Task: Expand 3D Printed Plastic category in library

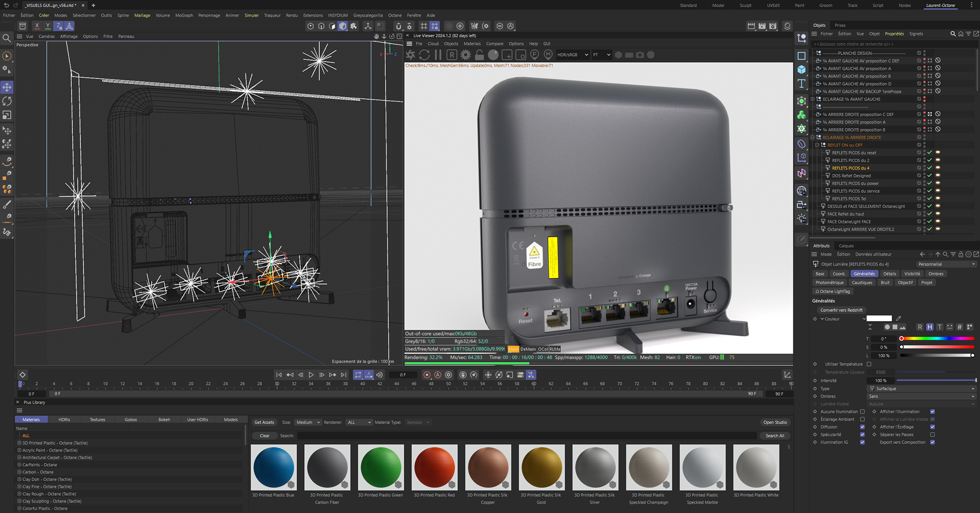Action: (x=19, y=443)
